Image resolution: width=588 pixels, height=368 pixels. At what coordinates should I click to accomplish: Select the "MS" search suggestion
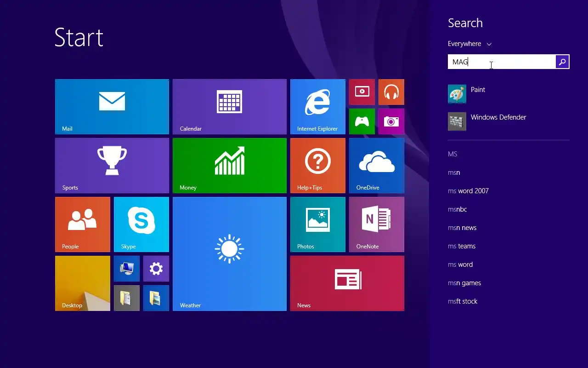452,154
